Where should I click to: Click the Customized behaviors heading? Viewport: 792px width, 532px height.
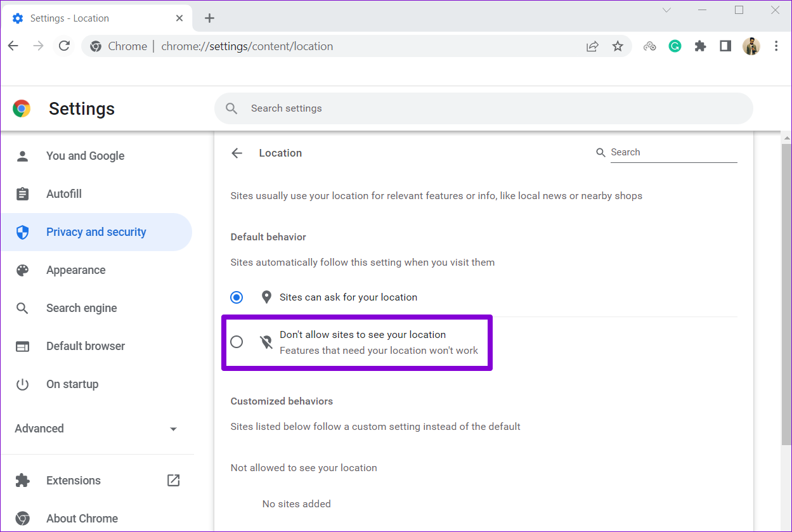[282, 401]
